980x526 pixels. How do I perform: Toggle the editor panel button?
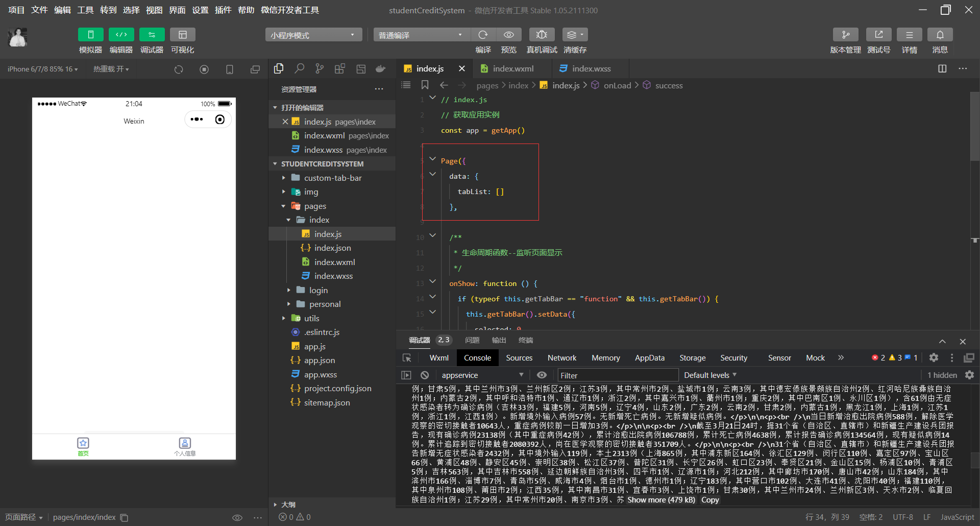pos(121,35)
